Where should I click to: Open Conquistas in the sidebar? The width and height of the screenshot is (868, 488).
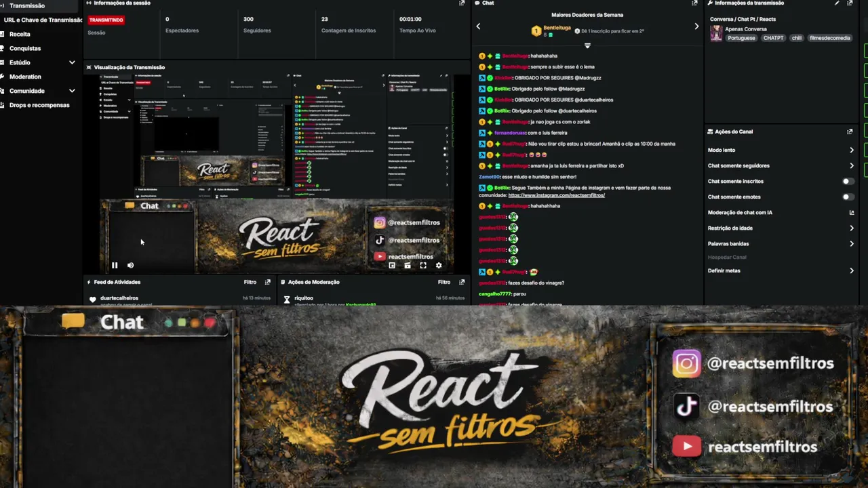tap(25, 48)
